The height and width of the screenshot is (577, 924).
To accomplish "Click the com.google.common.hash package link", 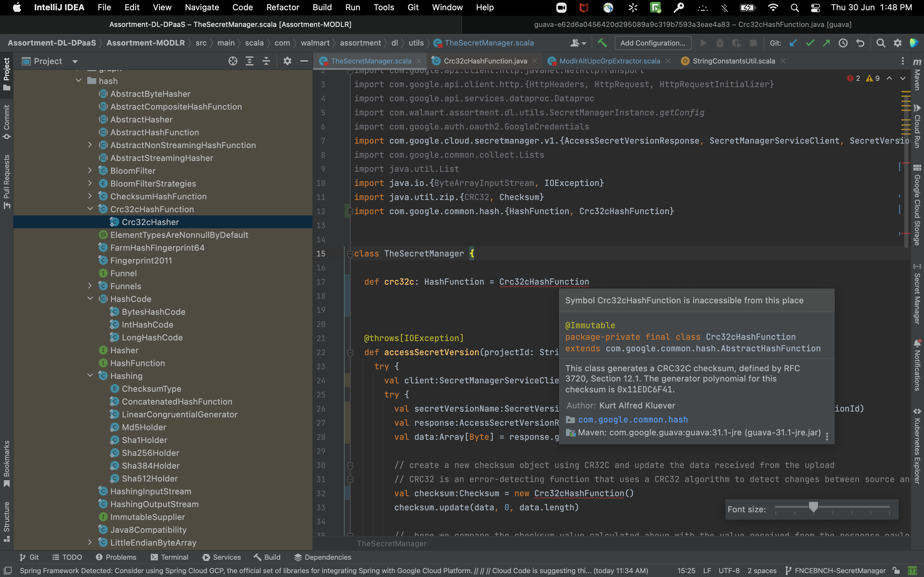I will pyautogui.click(x=633, y=419).
